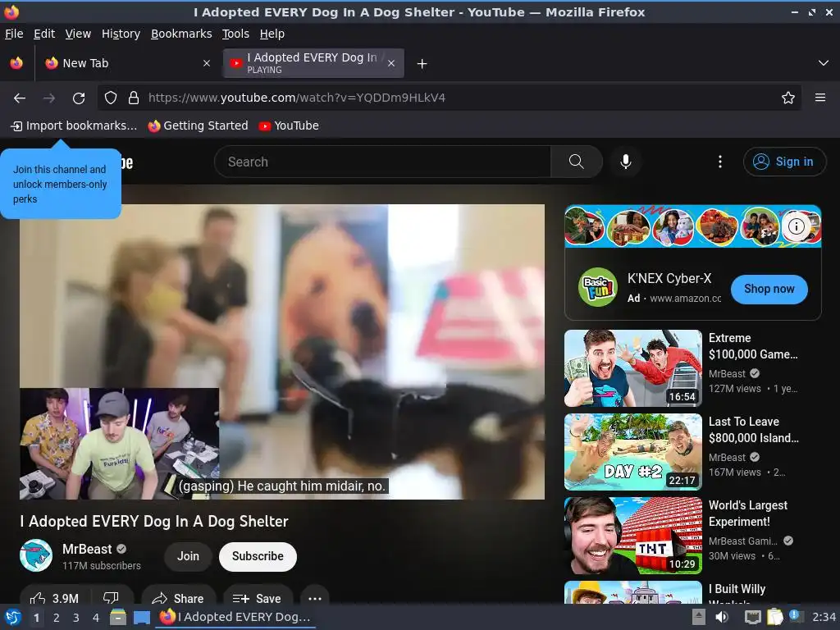Join the MrBeast channel
This screenshot has height=630, width=840.
coord(188,557)
